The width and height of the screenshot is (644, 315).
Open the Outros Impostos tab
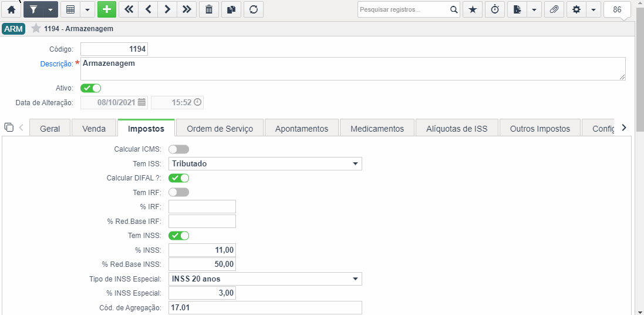[x=540, y=128]
